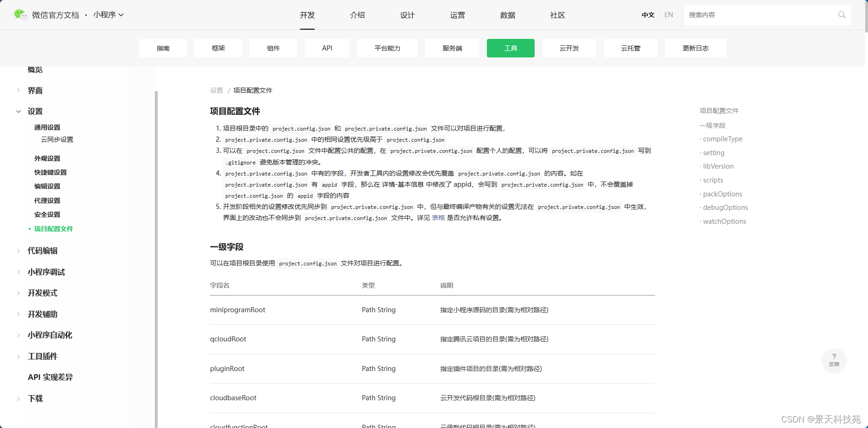This screenshot has height=428, width=868.
Task: Jump to compileType via the right outline
Action: 722,138
